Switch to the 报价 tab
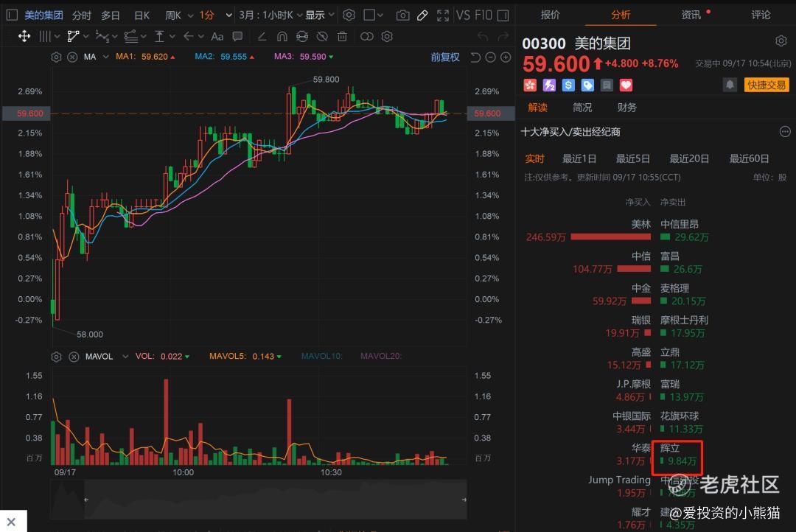 click(551, 15)
